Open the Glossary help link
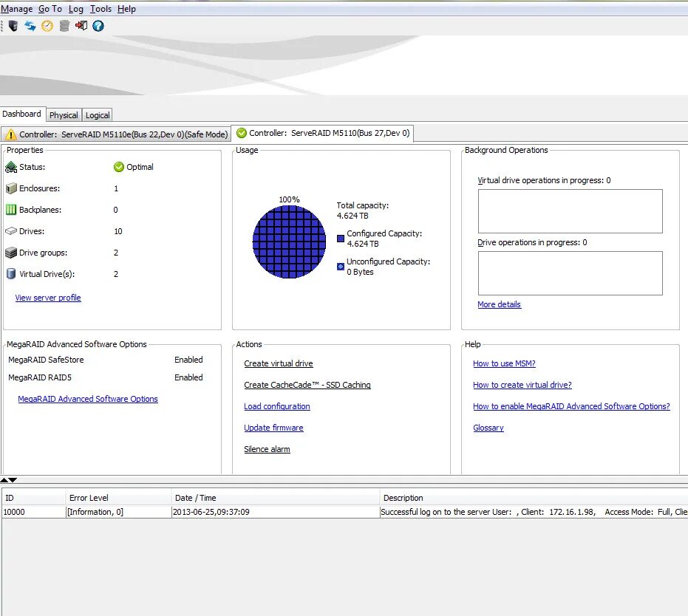 coord(488,428)
